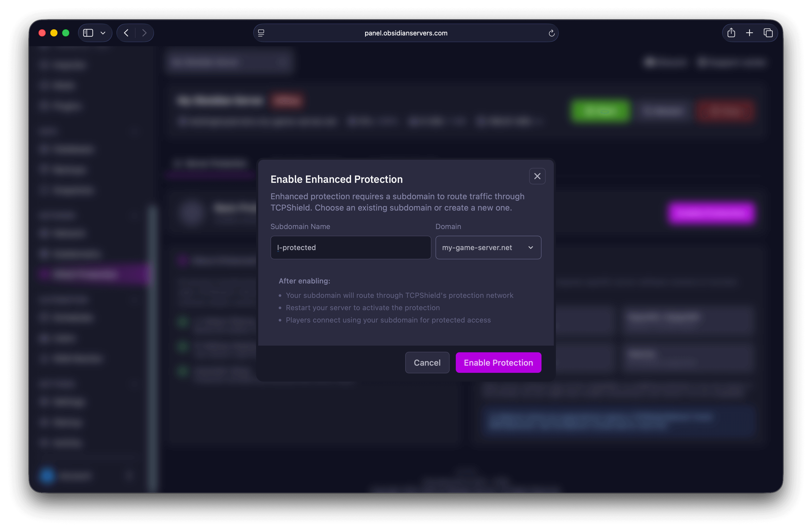Expand the Domain dropdown showing my-game-server.net

coord(488,248)
